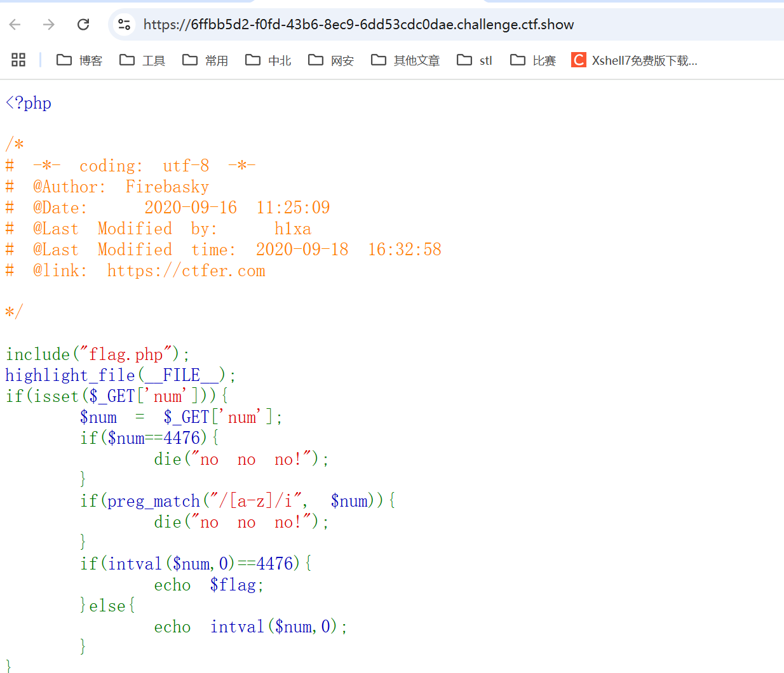
Task: Click the 'echo $flag;' line
Action: (208, 585)
